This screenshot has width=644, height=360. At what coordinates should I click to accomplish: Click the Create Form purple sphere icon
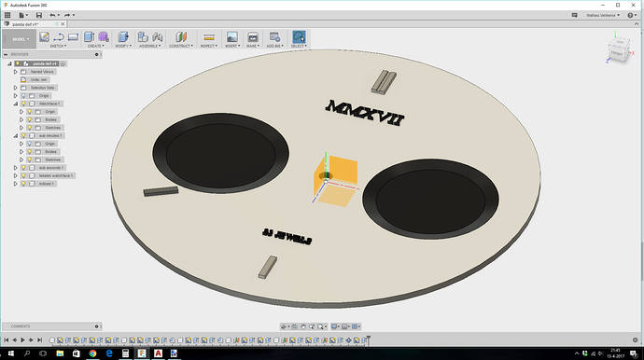[104, 37]
